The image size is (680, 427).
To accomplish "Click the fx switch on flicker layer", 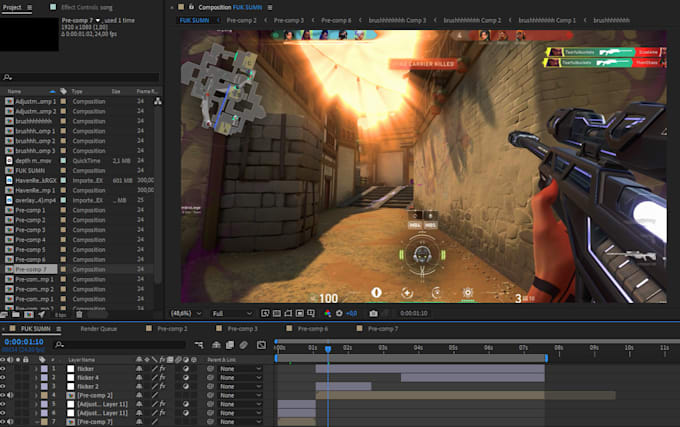I will click(x=163, y=368).
